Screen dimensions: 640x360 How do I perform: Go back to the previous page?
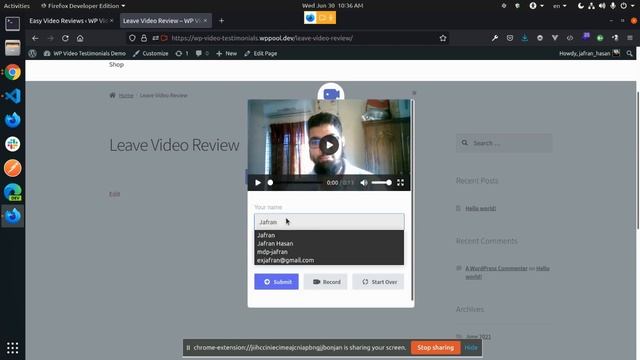pos(35,38)
